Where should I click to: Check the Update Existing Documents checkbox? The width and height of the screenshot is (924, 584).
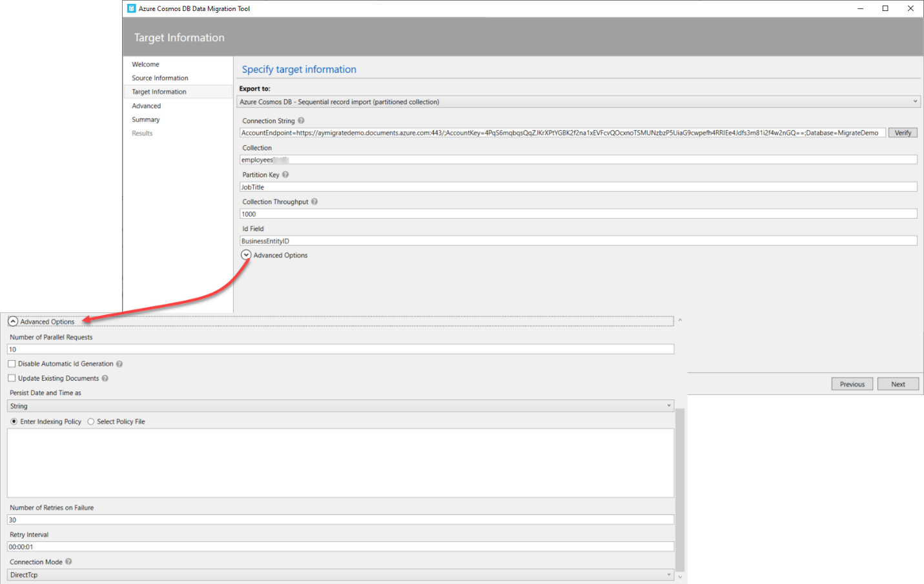click(x=12, y=378)
